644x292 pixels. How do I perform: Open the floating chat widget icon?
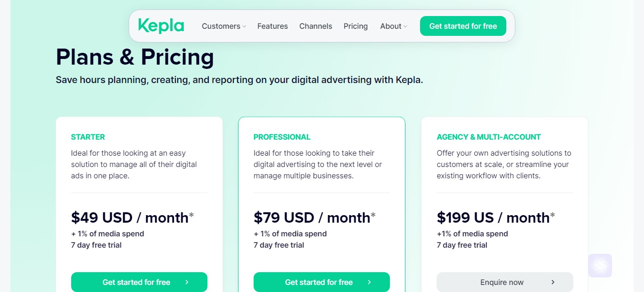(600, 266)
